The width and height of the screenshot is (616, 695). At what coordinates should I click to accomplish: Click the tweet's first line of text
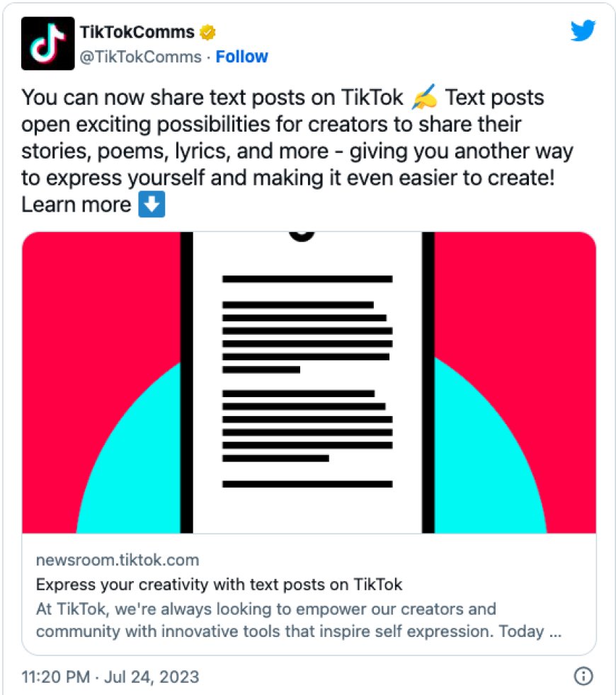[x=212, y=98]
